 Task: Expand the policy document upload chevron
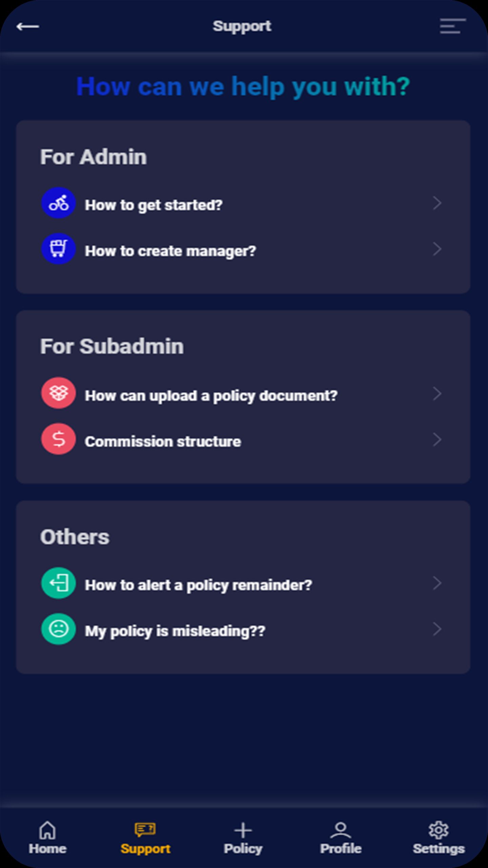click(437, 394)
